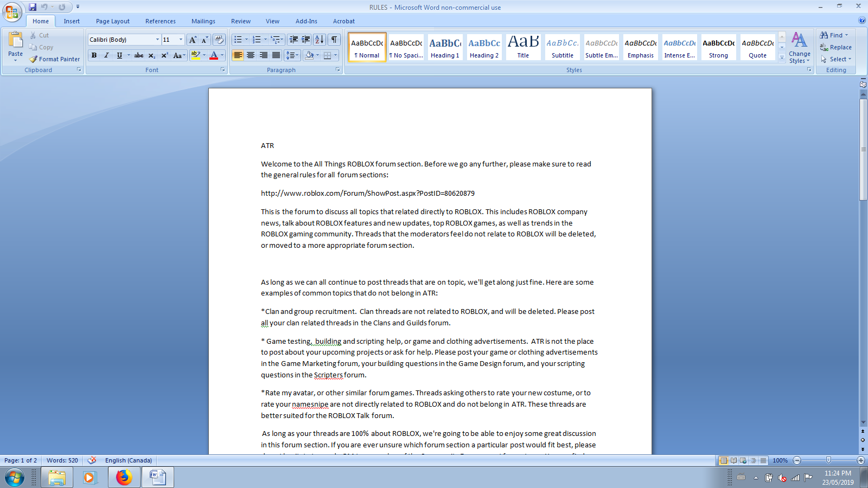Viewport: 868px width, 488px height.
Task: Toggle Strikethrough formatting
Action: point(139,55)
